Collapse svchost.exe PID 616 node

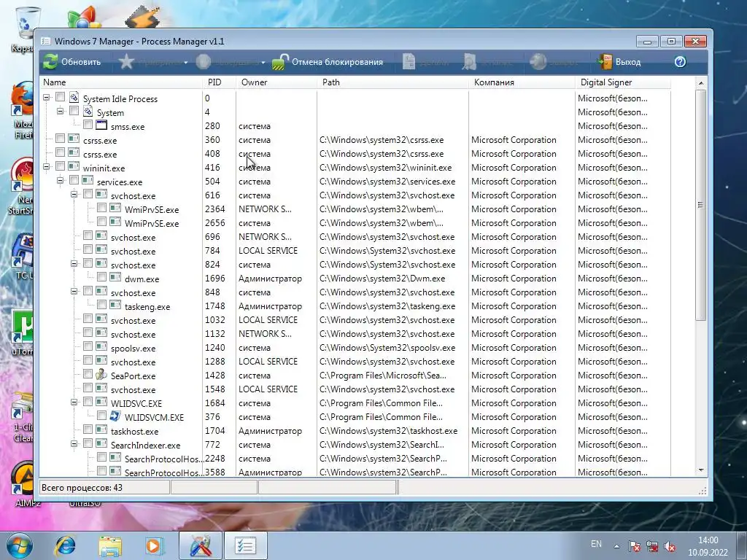coord(74,194)
